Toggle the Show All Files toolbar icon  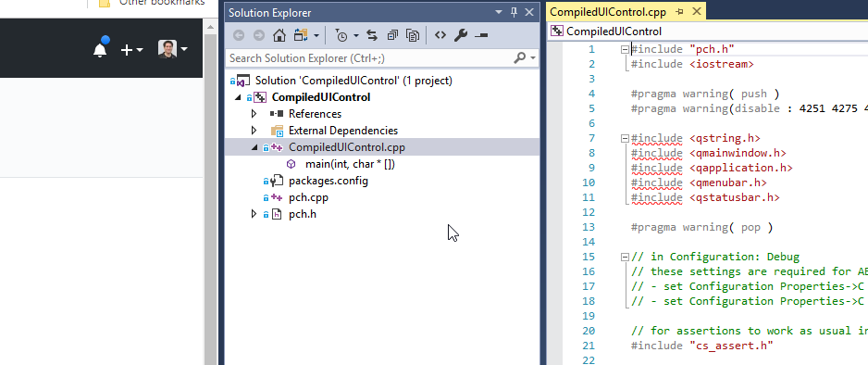[413, 35]
